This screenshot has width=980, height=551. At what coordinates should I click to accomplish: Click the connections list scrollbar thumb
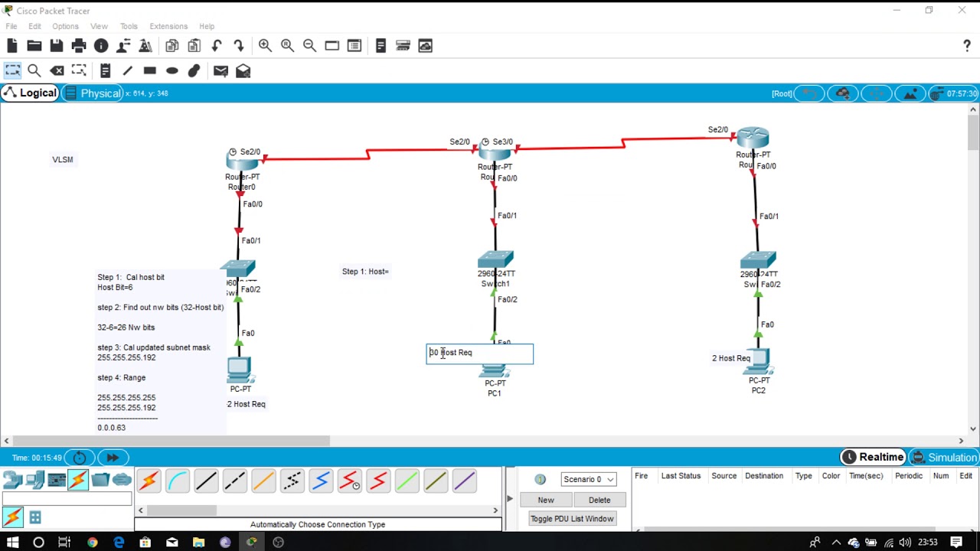[x=182, y=510]
